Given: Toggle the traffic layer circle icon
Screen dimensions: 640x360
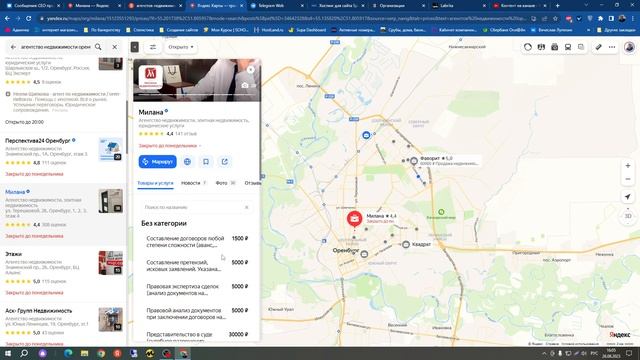Looking at the screenshot, I should coord(528,47).
